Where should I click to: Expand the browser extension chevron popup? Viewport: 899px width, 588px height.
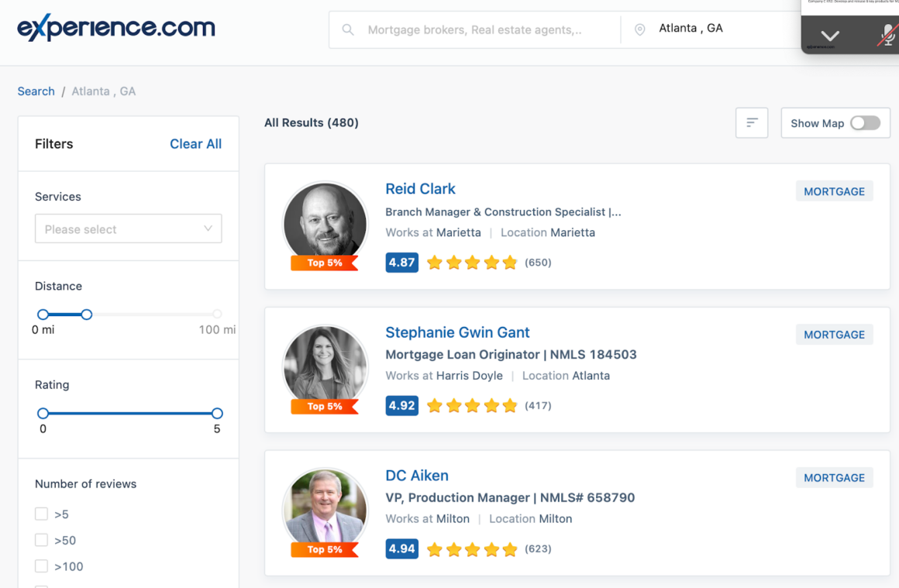[830, 35]
